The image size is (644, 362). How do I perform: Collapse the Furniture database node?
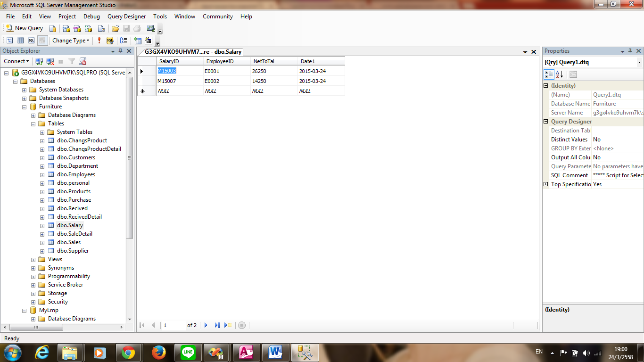point(25,107)
